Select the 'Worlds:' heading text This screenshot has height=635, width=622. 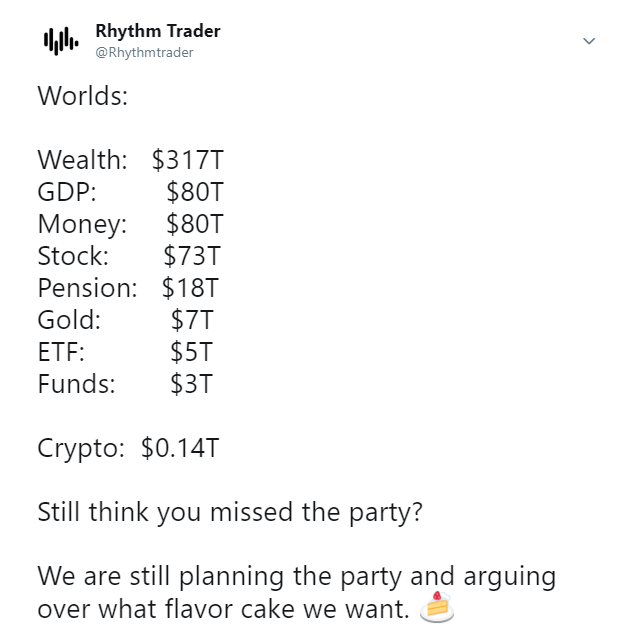click(x=83, y=96)
